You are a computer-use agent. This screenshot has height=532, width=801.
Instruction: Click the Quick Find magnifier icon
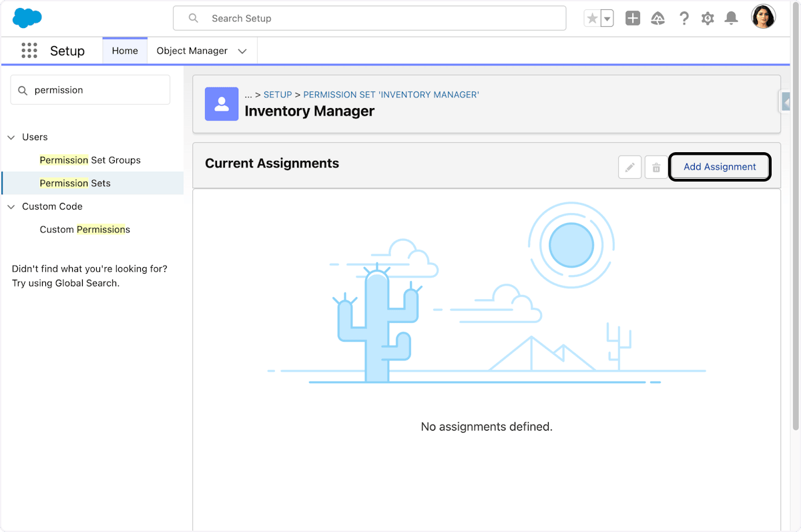click(23, 90)
